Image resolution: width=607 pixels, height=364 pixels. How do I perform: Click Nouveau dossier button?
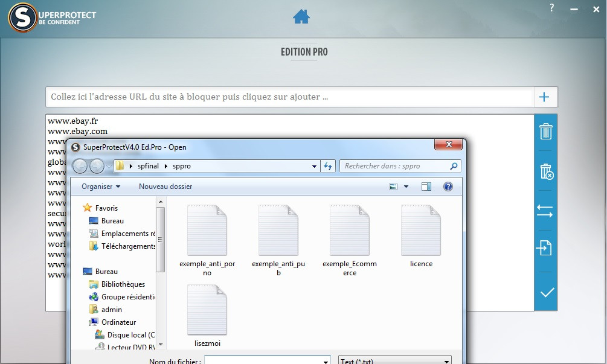165,187
